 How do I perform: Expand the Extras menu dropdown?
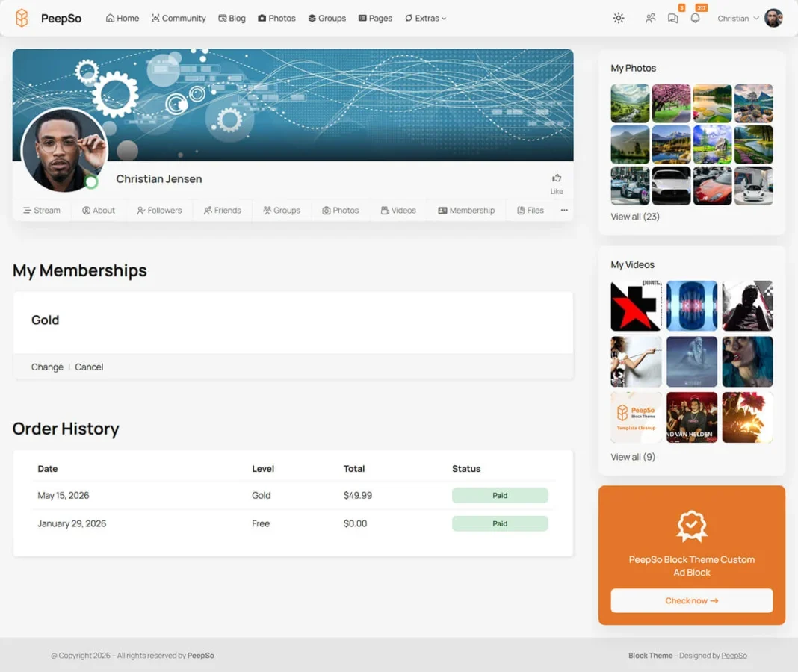[x=425, y=19]
